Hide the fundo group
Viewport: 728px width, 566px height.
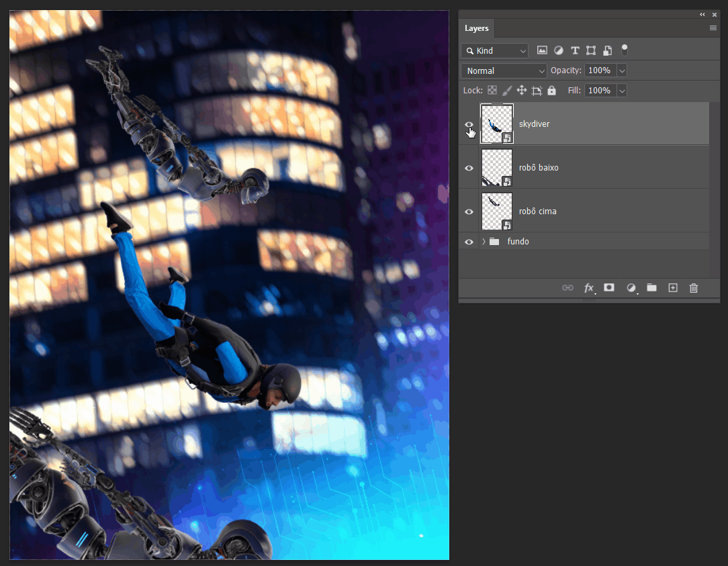469,242
